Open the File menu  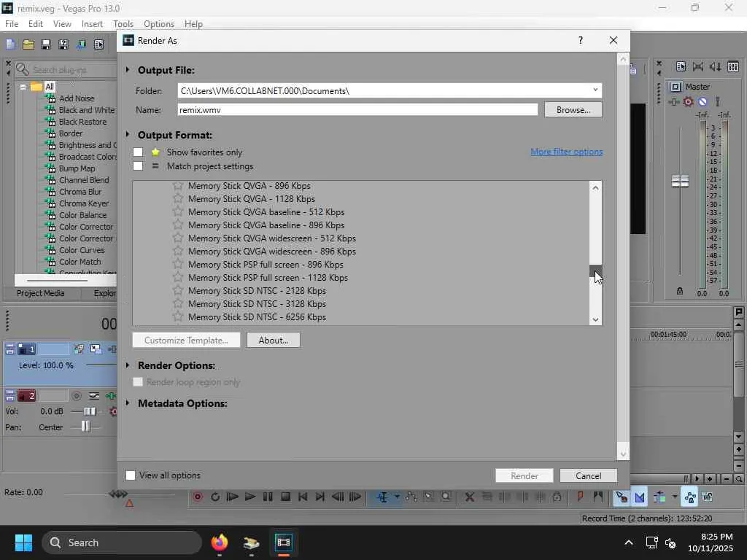coord(12,24)
